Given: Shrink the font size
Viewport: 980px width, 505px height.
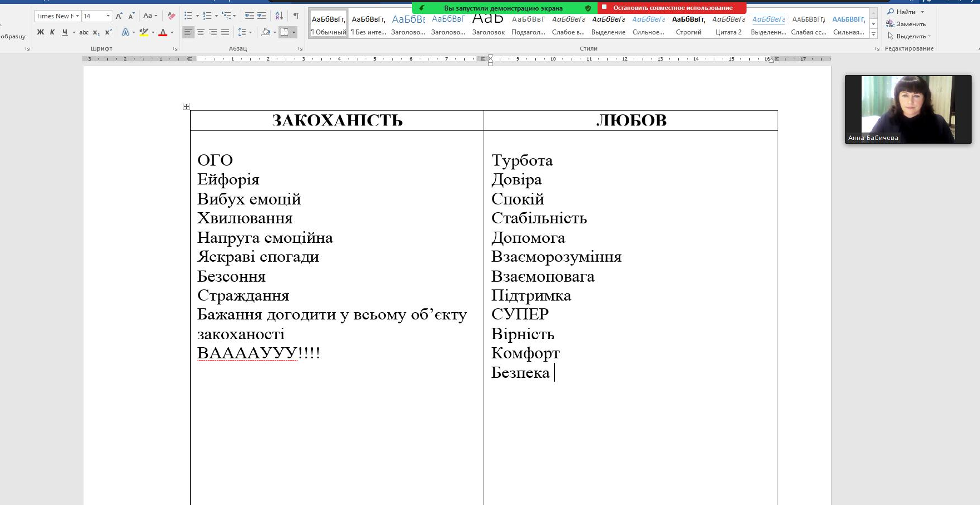Looking at the screenshot, I should tap(131, 16).
